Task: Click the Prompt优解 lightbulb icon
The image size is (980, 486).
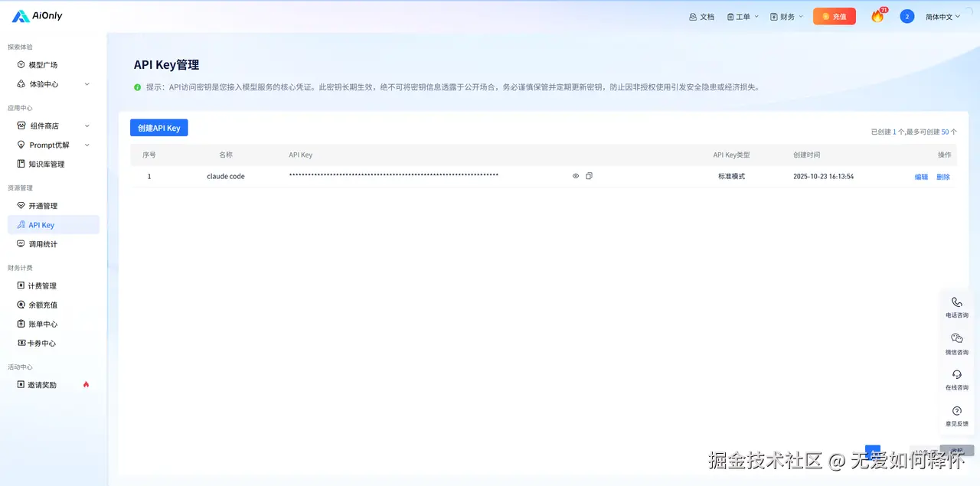Action: (21, 145)
